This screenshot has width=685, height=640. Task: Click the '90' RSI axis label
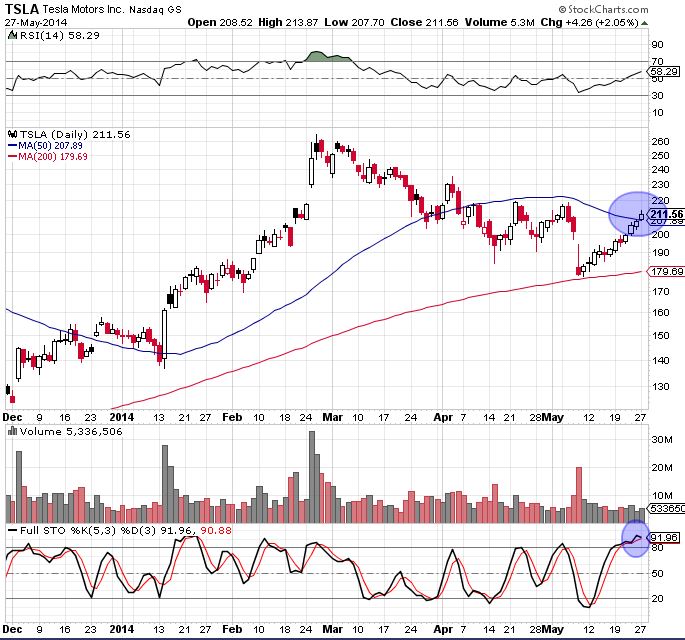click(657, 45)
